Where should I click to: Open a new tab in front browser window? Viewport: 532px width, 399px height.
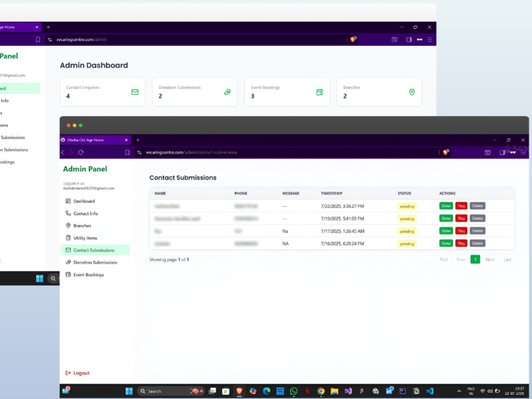coord(138,140)
